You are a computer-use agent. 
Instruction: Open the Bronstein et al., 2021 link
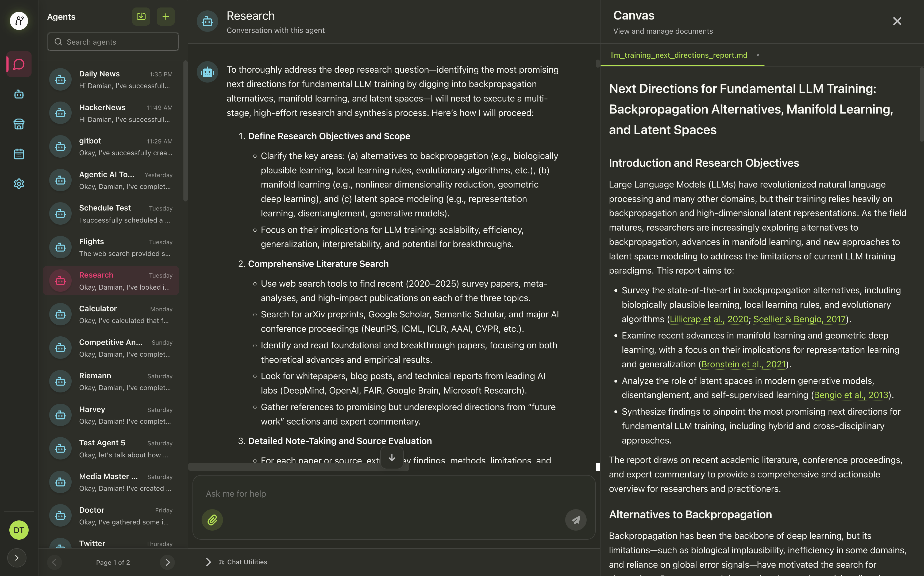pyautogui.click(x=743, y=364)
